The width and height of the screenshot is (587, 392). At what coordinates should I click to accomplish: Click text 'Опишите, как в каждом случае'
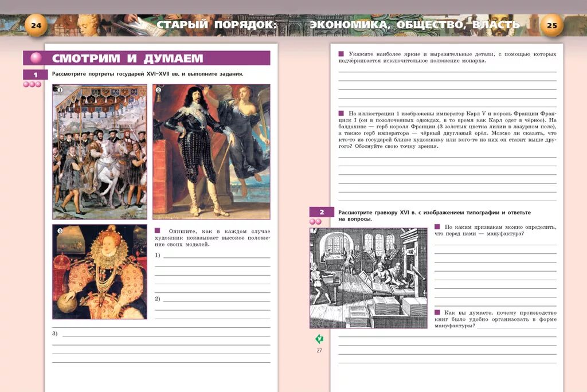pos(220,232)
